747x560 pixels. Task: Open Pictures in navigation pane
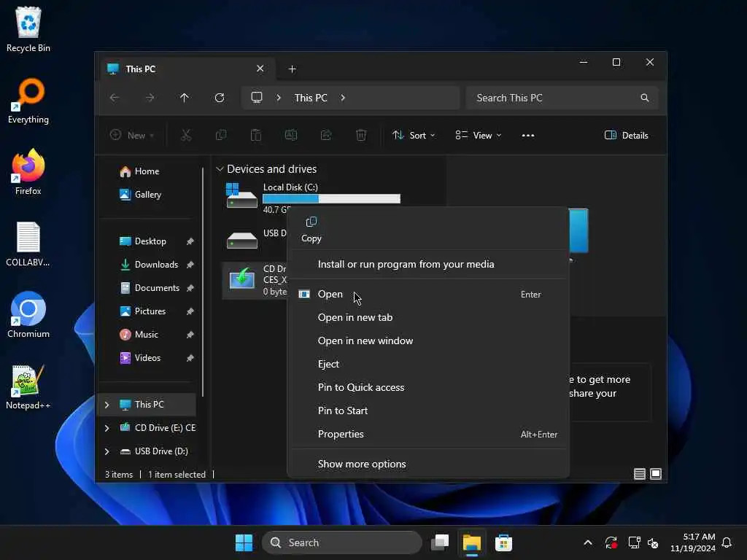pos(150,311)
